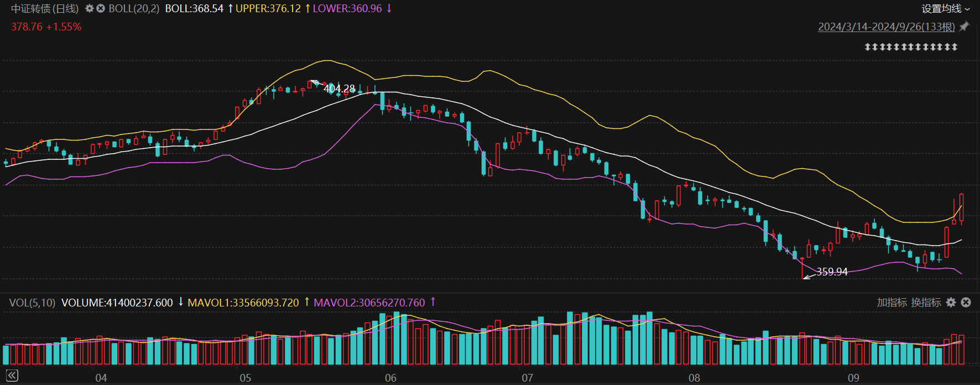Select the 06 month marker on time axis
This screenshot has height=385, width=980.
click(390, 378)
